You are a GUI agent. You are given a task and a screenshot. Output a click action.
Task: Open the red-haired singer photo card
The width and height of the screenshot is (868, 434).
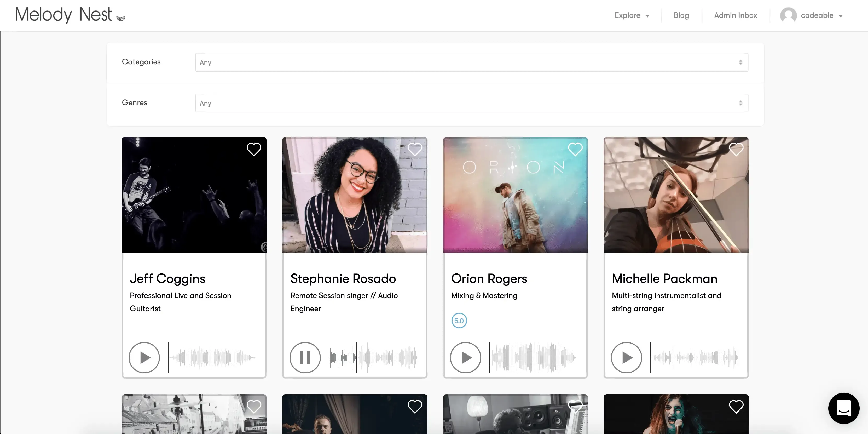point(676,414)
